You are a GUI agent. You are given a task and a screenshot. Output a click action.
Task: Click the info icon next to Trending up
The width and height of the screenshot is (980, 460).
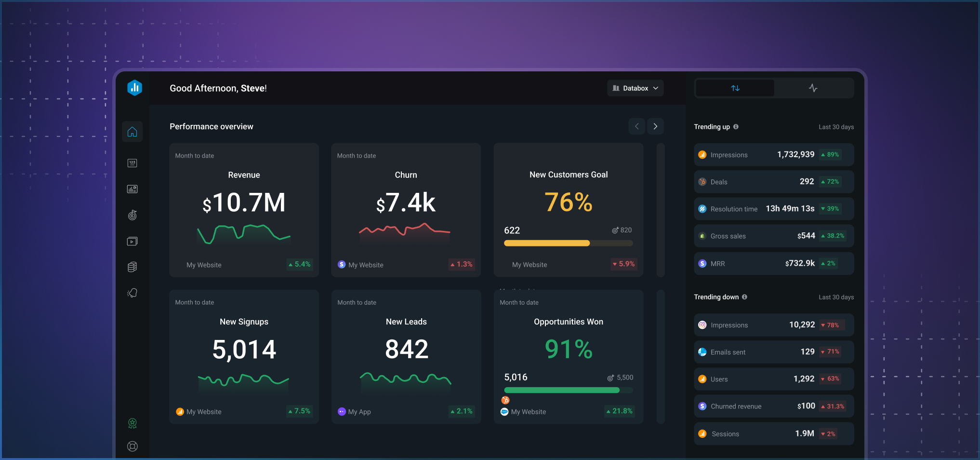pos(737,127)
